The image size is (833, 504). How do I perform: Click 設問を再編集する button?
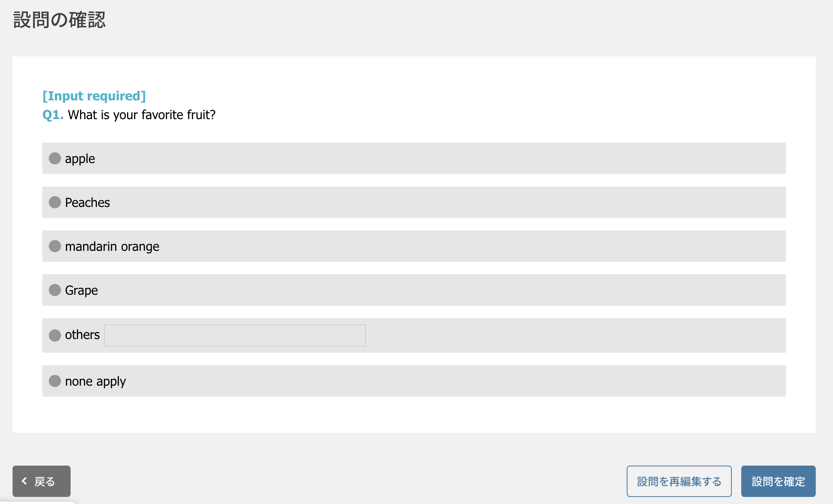pyautogui.click(x=679, y=481)
